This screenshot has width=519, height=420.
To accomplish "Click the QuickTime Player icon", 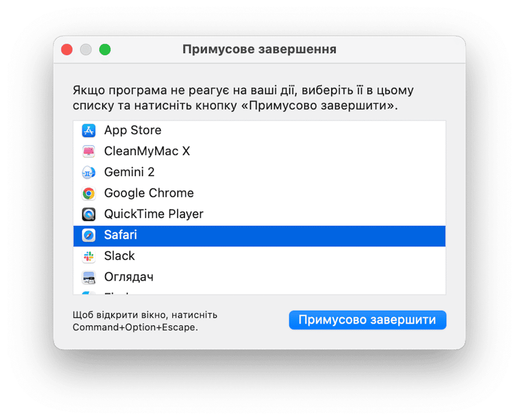I will [x=89, y=214].
